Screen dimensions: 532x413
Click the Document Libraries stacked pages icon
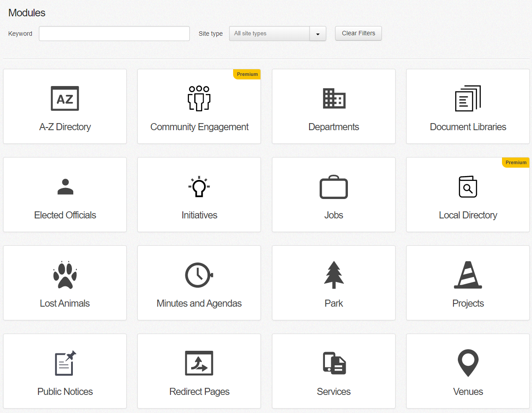click(x=468, y=98)
